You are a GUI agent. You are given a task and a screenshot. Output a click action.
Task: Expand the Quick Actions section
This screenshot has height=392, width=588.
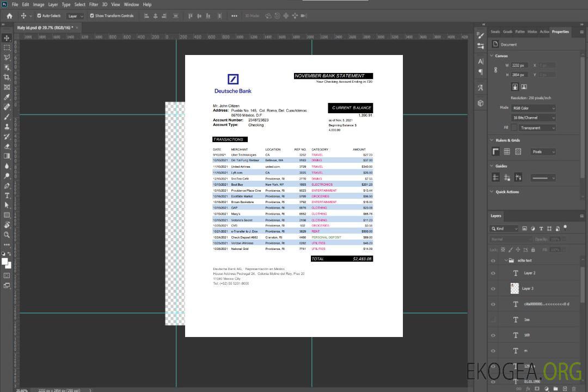point(492,191)
